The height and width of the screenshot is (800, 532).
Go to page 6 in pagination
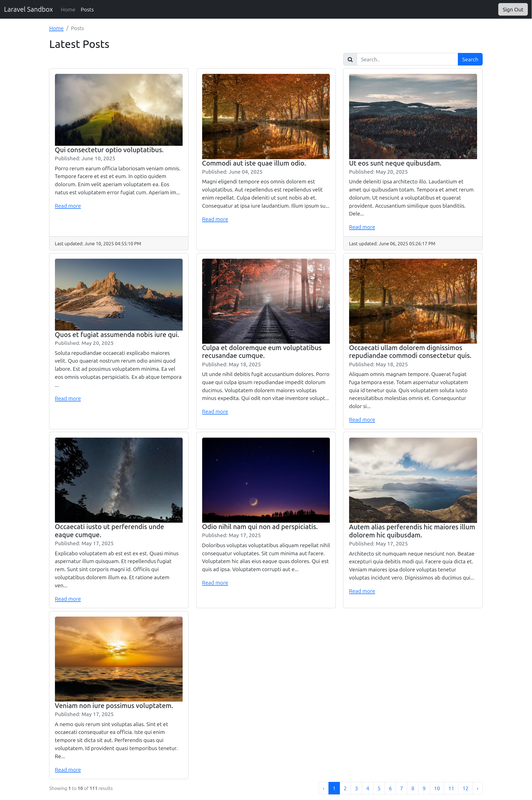[x=390, y=788]
